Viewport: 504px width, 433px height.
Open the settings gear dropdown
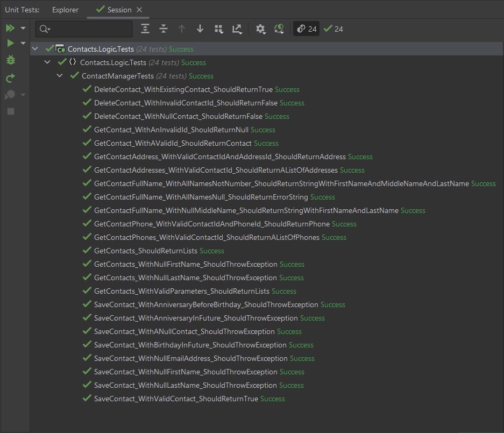[x=261, y=29]
